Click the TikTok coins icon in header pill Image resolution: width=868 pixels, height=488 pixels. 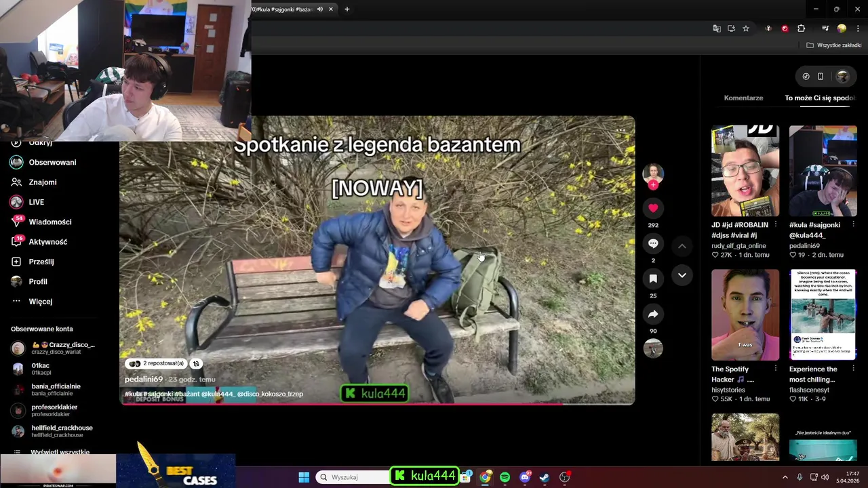point(806,77)
